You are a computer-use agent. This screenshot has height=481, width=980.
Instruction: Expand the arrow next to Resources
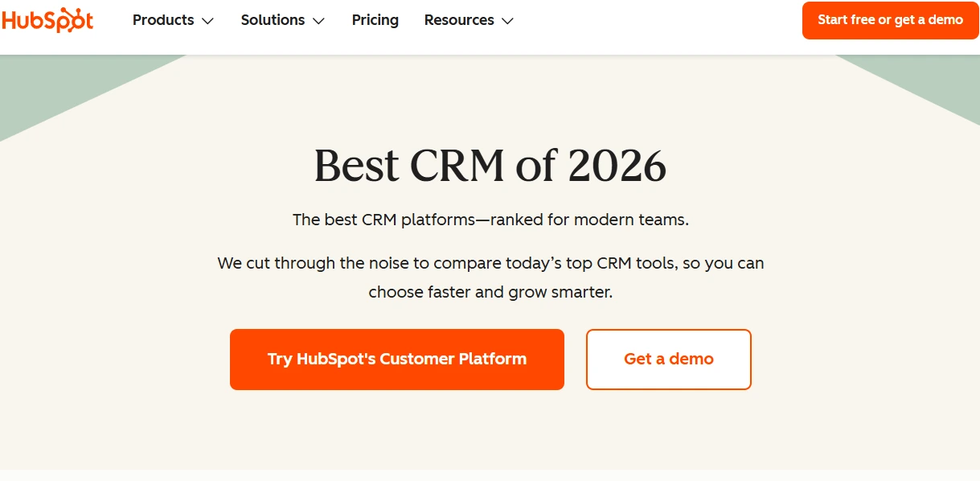(506, 22)
